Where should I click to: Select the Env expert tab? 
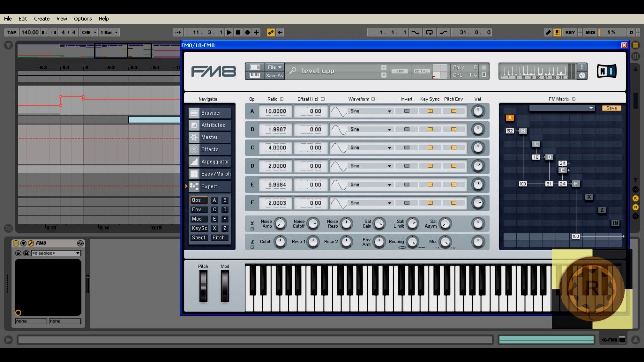coord(199,210)
